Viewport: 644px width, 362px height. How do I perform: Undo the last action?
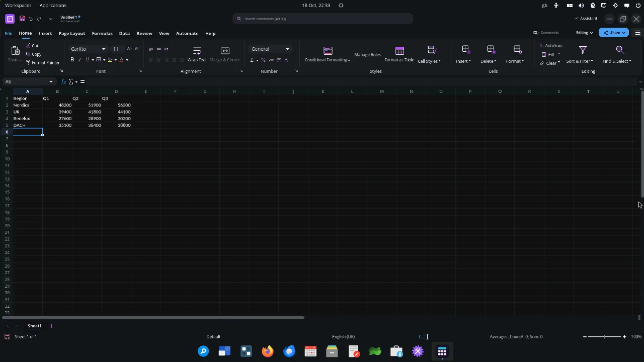[x=31, y=19]
